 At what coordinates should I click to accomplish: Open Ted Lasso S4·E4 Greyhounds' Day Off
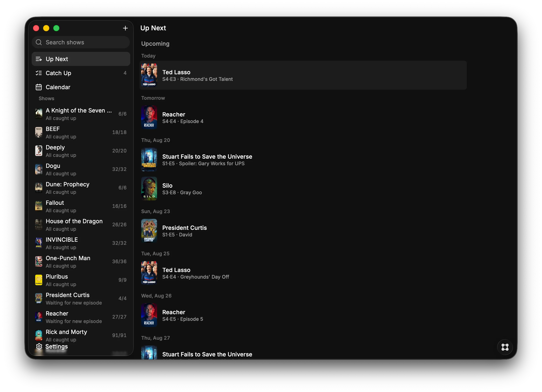tap(303, 273)
